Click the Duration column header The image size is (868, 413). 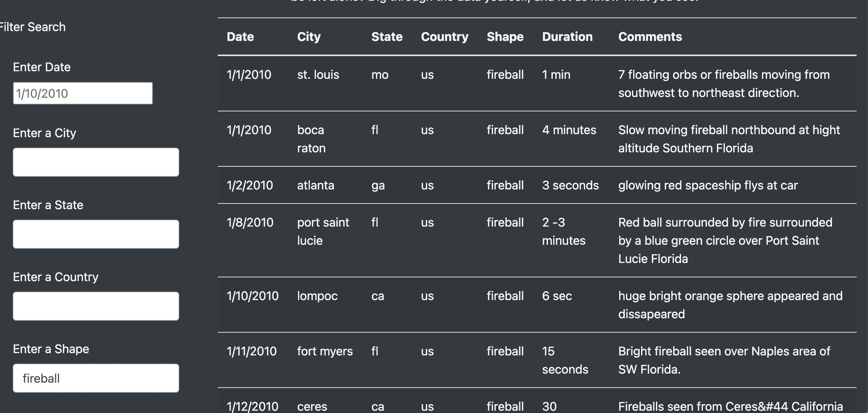click(x=567, y=37)
